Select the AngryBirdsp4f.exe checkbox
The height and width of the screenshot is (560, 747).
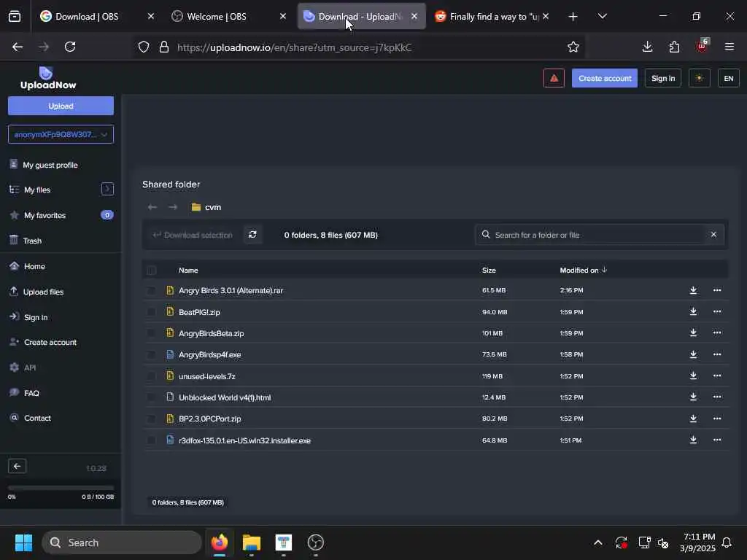coord(151,355)
